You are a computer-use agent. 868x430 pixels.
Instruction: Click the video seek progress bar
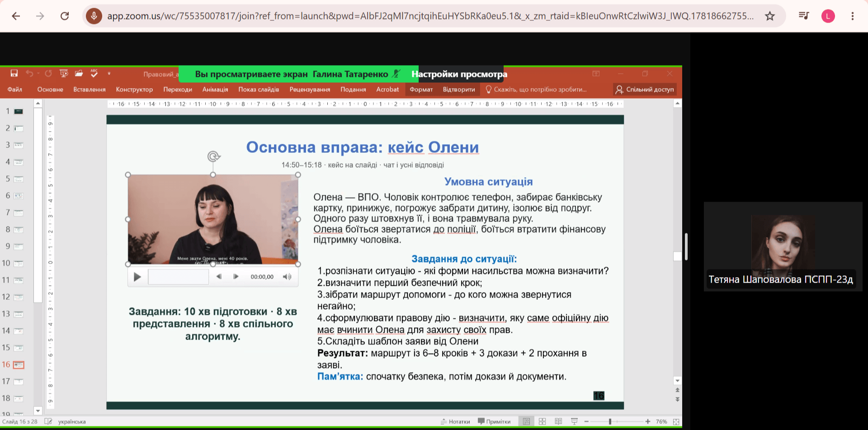tap(178, 277)
